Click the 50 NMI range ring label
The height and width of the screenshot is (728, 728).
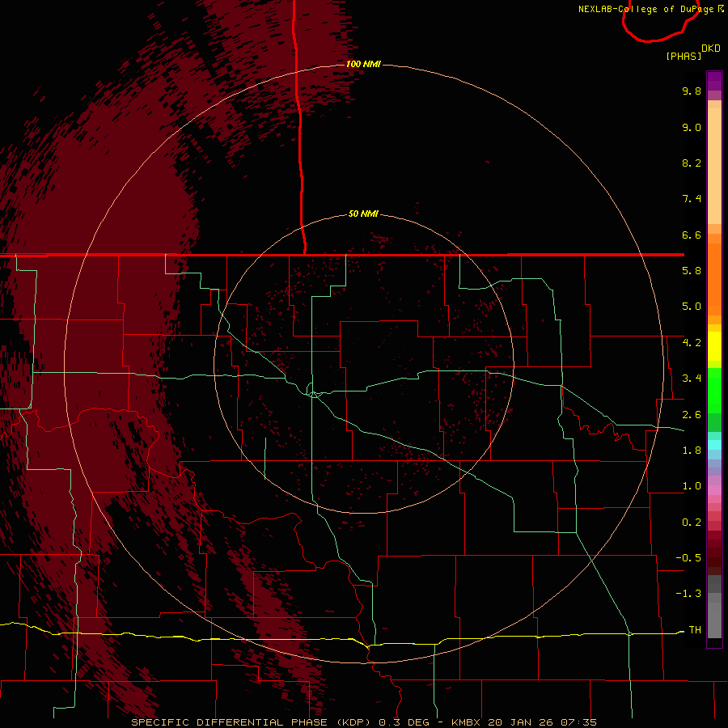pyautogui.click(x=363, y=214)
